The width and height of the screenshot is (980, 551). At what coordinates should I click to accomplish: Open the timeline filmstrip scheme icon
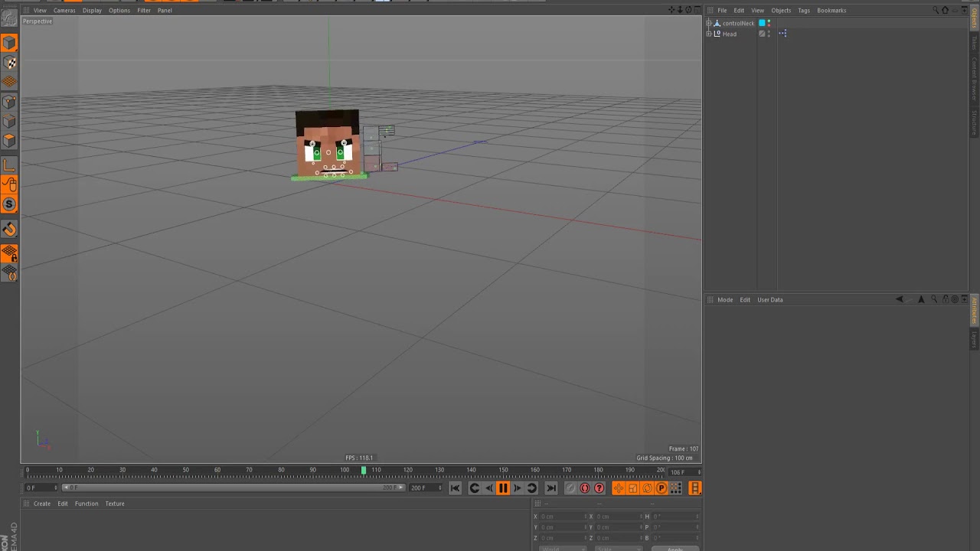[x=695, y=488]
